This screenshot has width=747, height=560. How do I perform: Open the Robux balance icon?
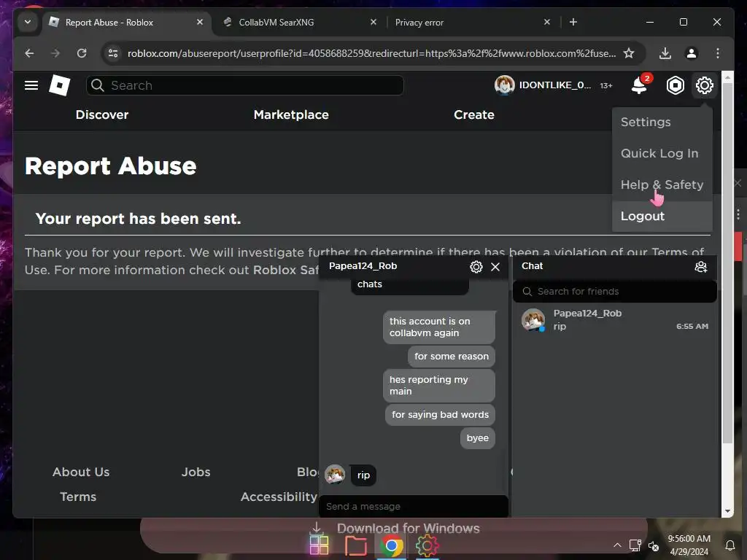[x=675, y=85]
